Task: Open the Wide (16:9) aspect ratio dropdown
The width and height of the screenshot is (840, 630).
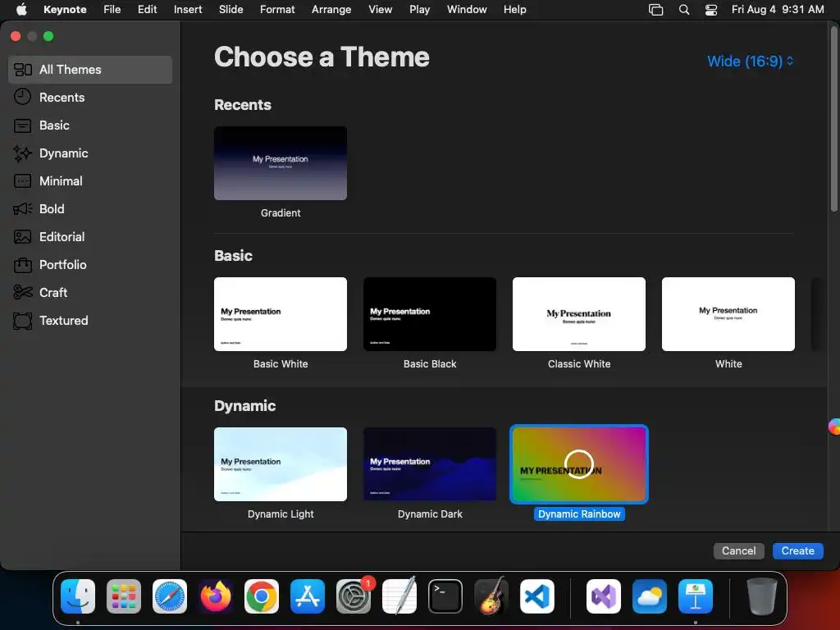Action: pyautogui.click(x=750, y=61)
